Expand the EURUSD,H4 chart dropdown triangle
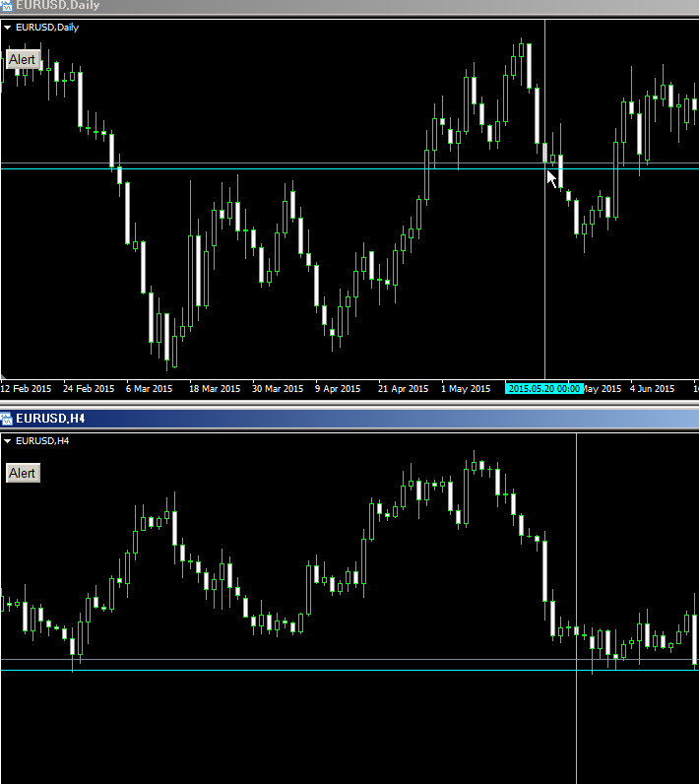 [8, 441]
